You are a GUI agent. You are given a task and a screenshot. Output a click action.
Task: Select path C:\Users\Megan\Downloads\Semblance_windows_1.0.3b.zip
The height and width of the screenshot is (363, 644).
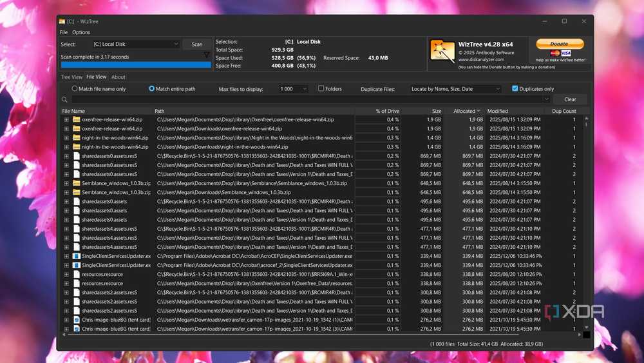pyautogui.click(x=224, y=192)
